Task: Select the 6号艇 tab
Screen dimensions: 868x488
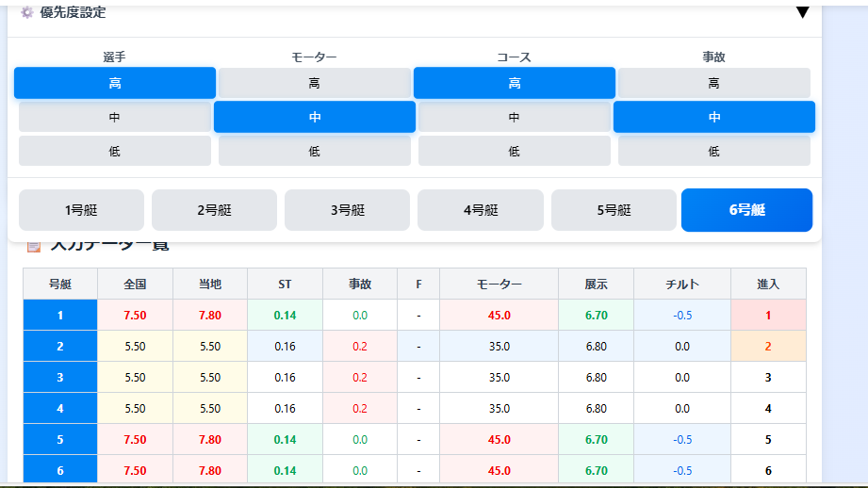Action: [x=746, y=210]
